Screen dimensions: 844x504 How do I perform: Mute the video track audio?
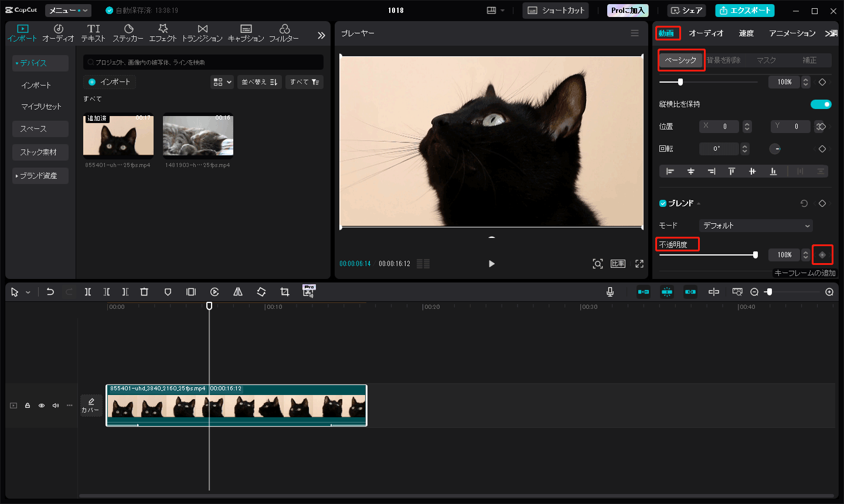coord(56,406)
